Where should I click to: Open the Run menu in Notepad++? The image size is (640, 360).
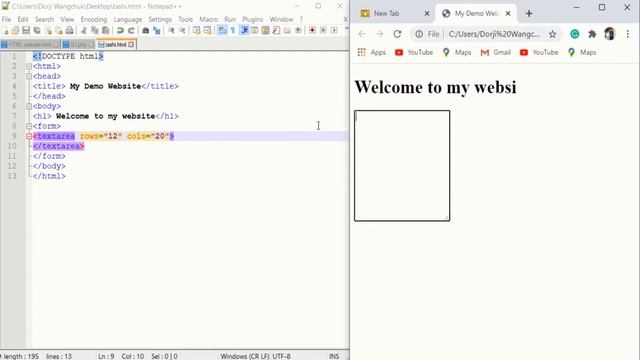click(230, 20)
